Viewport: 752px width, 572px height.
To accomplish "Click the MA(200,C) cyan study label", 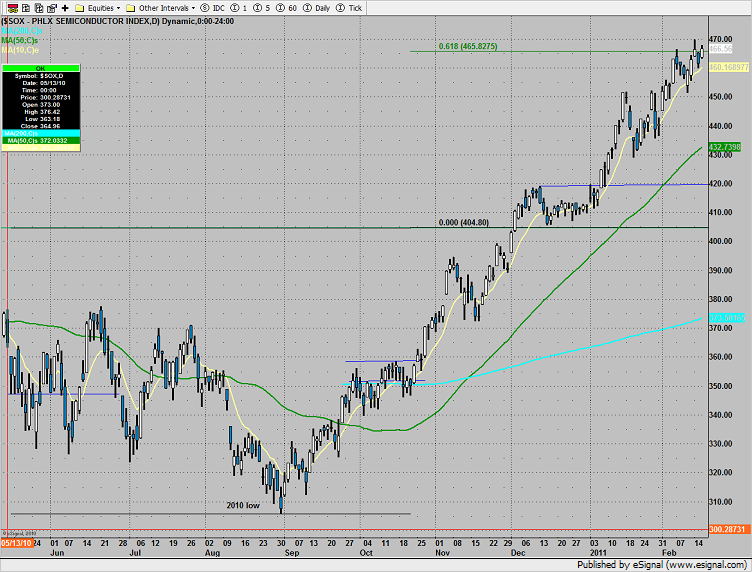I will pyautogui.click(x=22, y=31).
